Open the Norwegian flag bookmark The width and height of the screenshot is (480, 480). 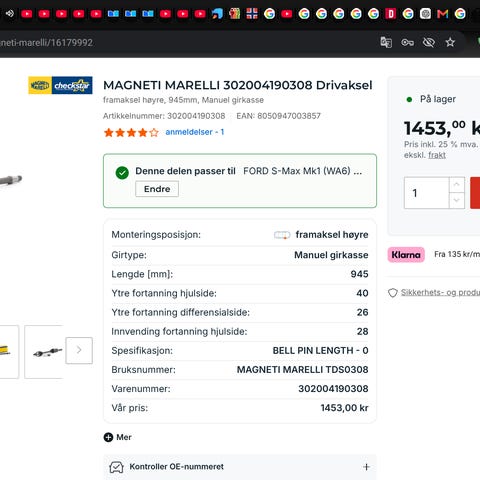click(252, 14)
